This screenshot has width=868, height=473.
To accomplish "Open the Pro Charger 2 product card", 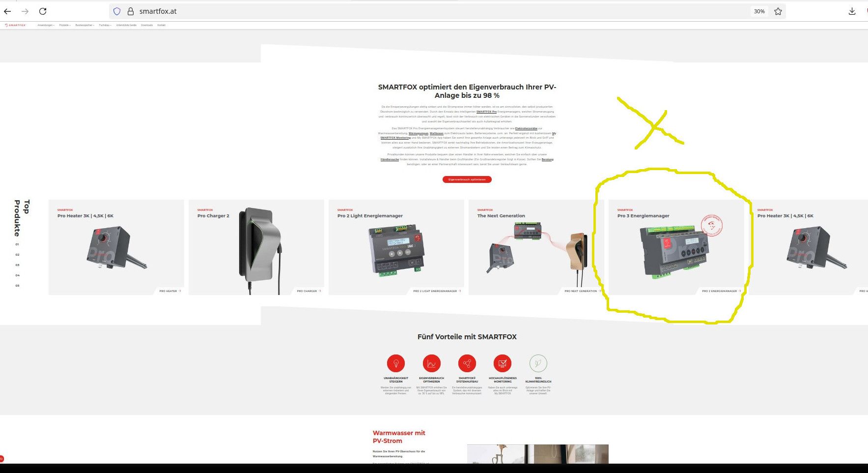I will point(256,247).
